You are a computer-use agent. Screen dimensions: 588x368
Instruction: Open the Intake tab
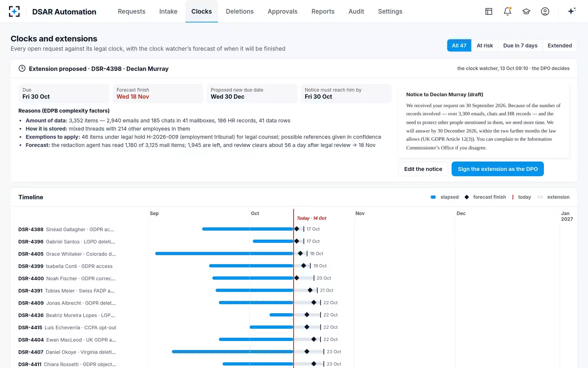coord(168,11)
